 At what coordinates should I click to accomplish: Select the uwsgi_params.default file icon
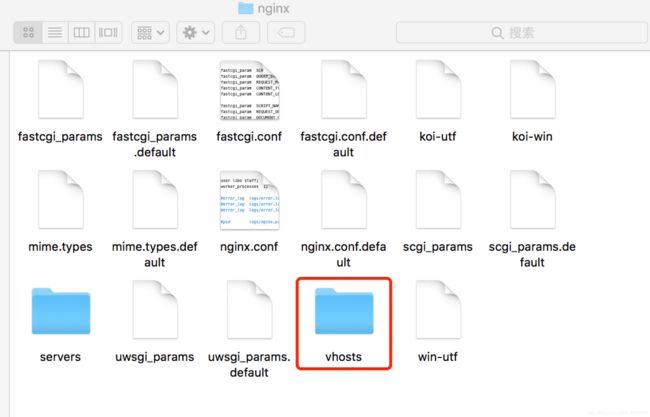click(x=250, y=310)
